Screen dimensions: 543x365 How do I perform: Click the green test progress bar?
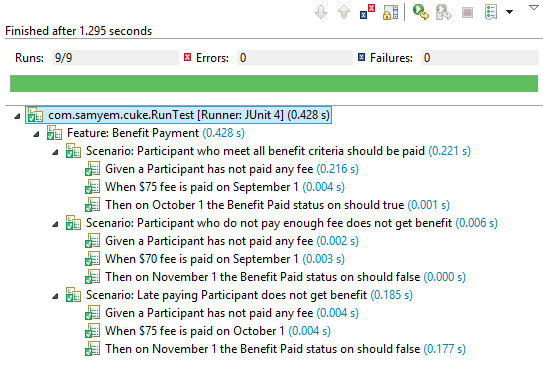click(x=274, y=83)
